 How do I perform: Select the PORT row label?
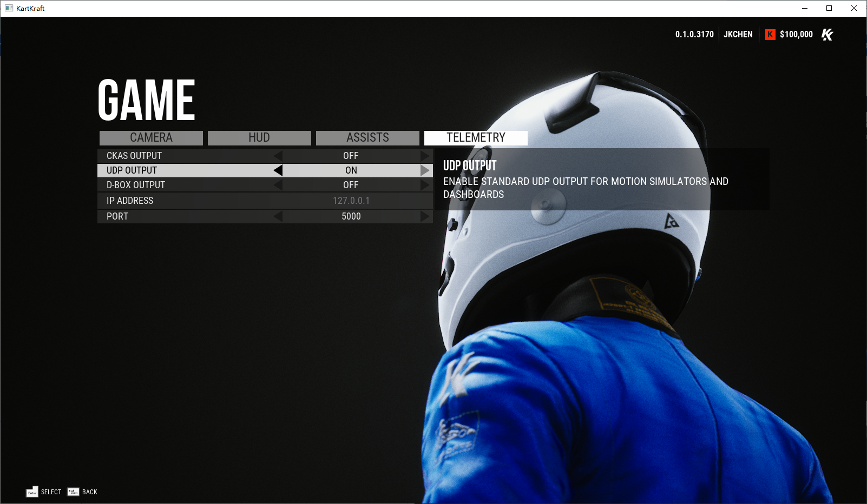tap(117, 216)
